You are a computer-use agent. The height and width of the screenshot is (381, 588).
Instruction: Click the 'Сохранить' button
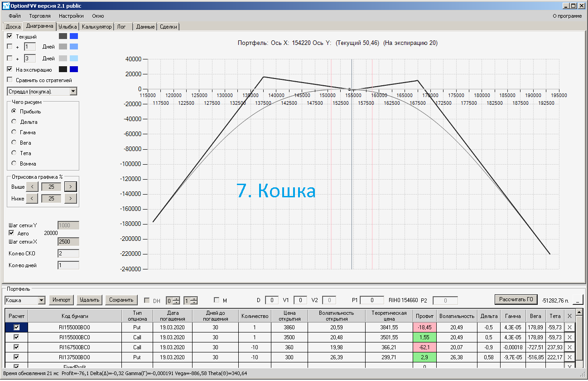tap(121, 300)
